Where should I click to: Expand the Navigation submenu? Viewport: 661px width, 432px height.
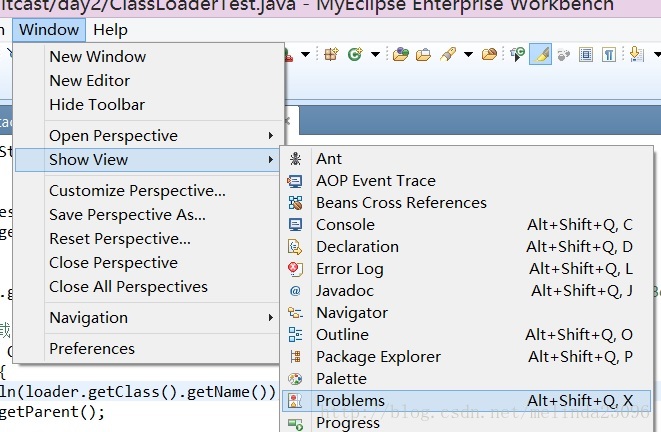coord(147,318)
